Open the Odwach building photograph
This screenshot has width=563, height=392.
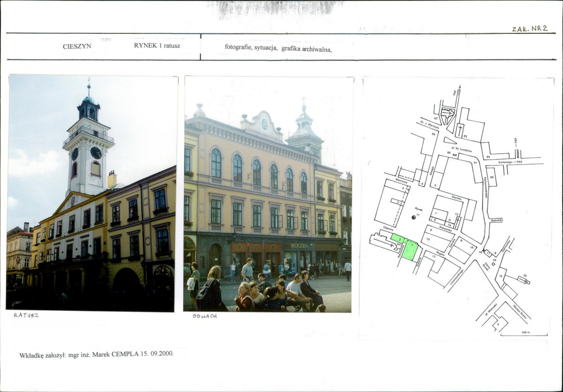(268, 194)
